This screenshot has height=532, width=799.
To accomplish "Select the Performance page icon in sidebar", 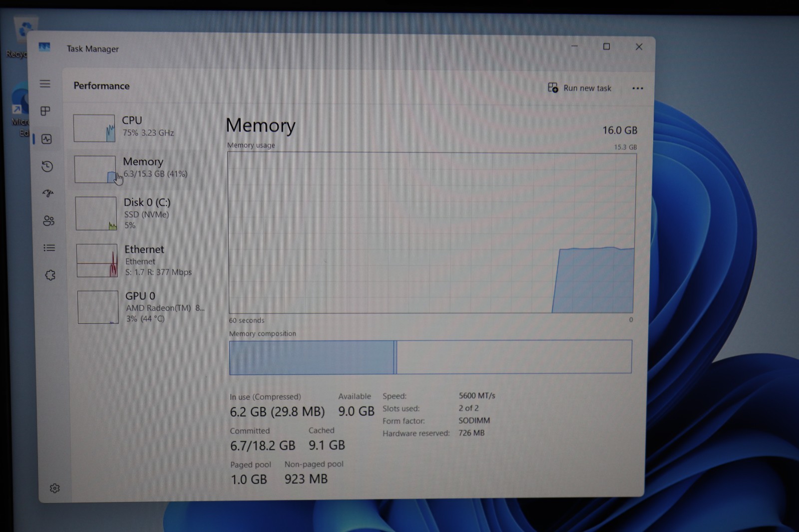I will click(x=46, y=139).
